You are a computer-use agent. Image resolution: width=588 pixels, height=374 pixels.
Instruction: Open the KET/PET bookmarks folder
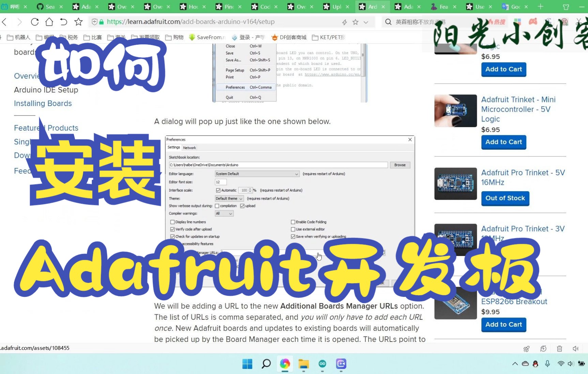point(329,37)
